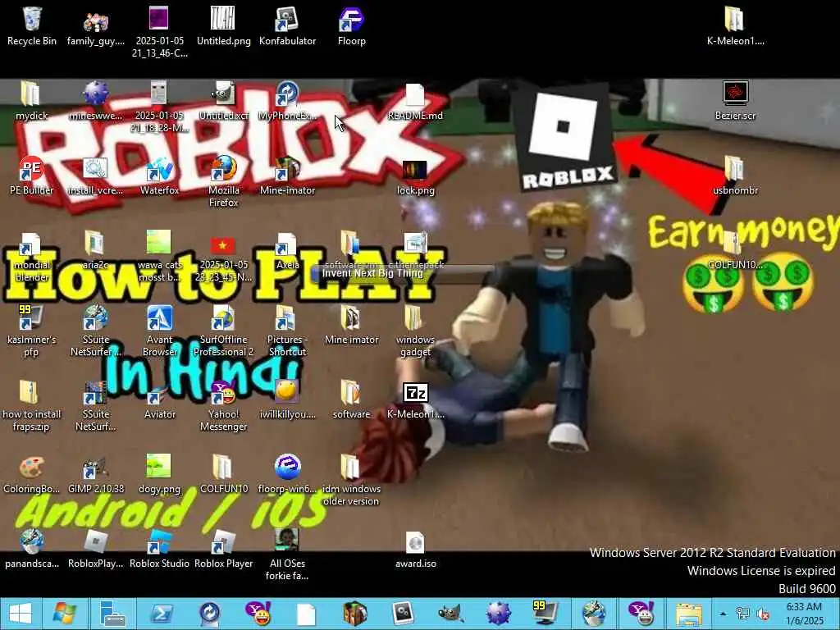Open the idm windows older version folder
The height and width of the screenshot is (630, 840).
click(x=351, y=481)
